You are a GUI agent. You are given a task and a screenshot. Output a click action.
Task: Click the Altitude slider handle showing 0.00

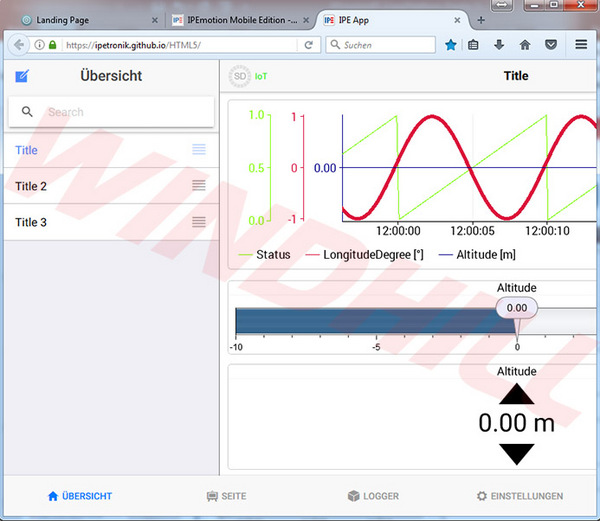click(517, 308)
